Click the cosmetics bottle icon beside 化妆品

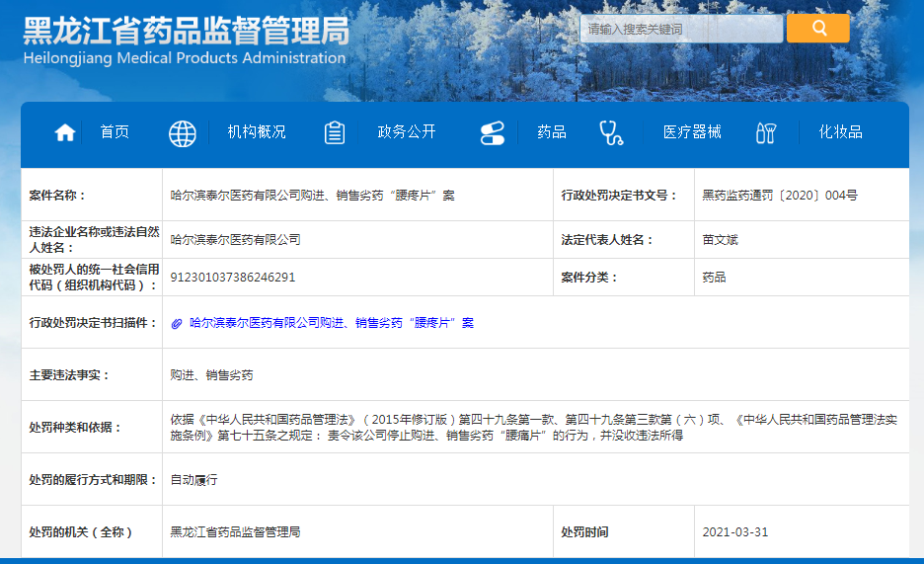766,133
